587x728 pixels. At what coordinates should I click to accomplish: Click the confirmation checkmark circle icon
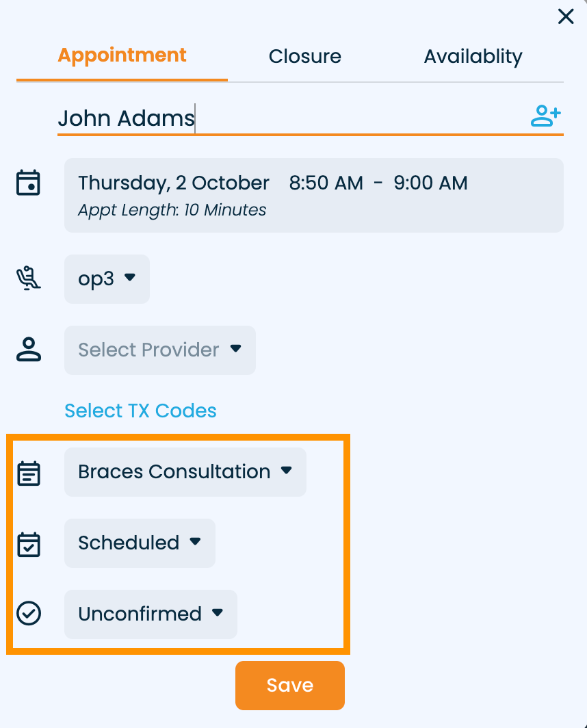29,614
